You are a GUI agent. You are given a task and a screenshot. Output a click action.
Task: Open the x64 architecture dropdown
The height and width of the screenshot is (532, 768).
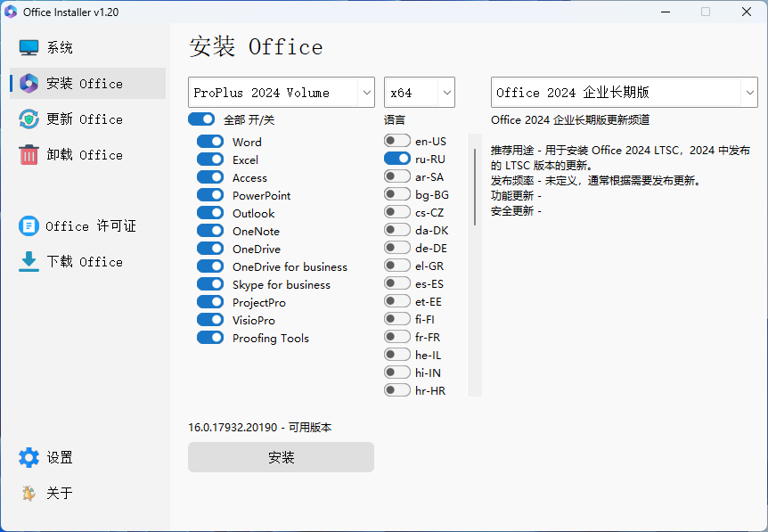pos(420,92)
